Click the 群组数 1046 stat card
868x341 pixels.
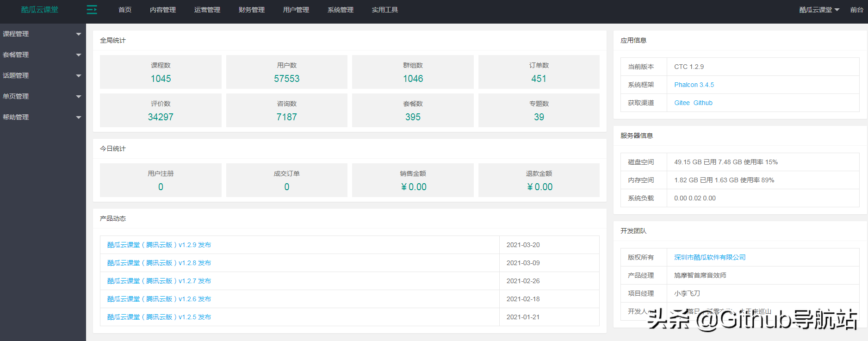[x=413, y=72]
